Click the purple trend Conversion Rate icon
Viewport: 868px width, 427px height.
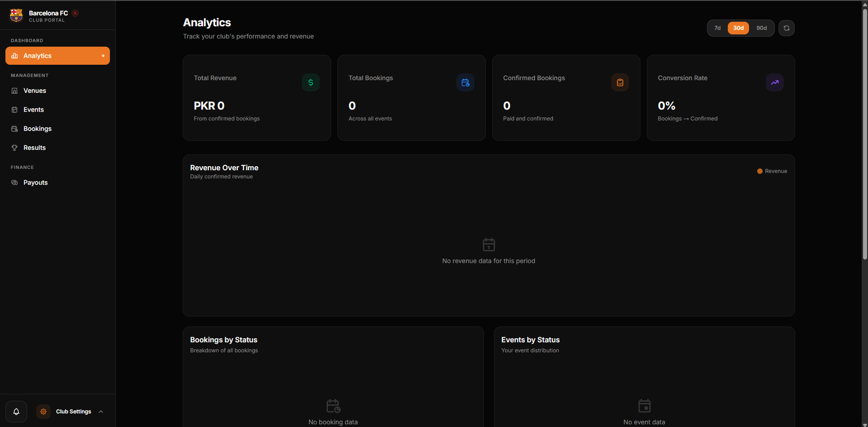click(775, 82)
